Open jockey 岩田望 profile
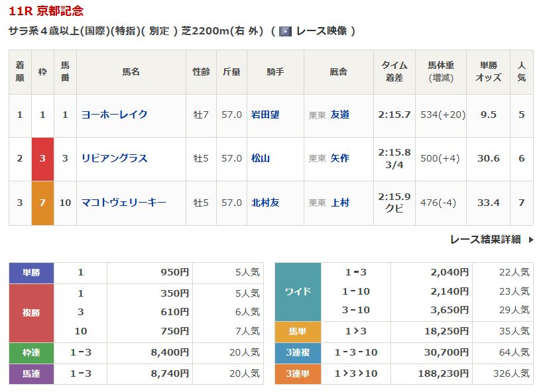 pyautogui.click(x=265, y=115)
